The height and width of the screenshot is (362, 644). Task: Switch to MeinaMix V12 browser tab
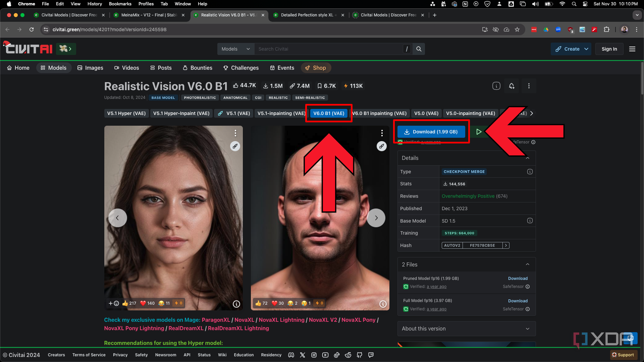coord(149,15)
